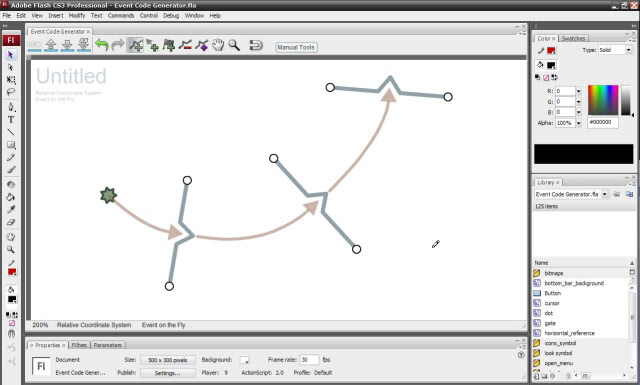Screen dimensions: 640x385
Task: Select the Lasso tool
Action: pyautogui.click(x=11, y=92)
